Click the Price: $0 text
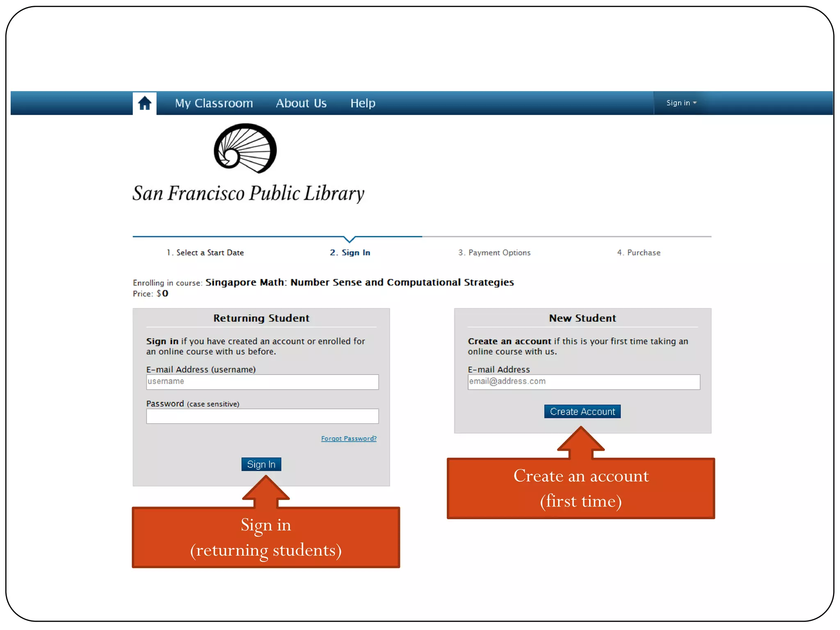Image resolution: width=840 pixels, height=630 pixels. 151,294
